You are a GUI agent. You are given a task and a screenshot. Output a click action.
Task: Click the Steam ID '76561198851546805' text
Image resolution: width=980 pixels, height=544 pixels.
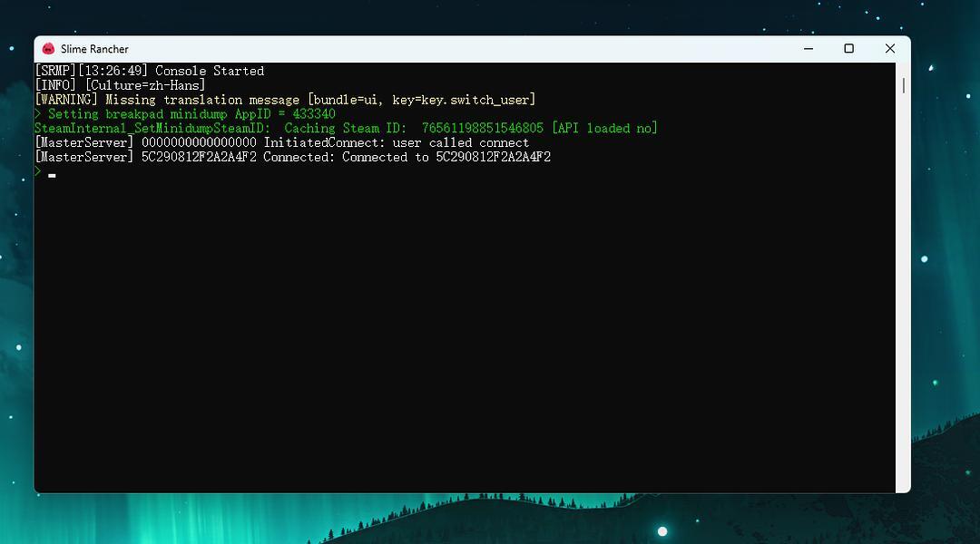483,128
